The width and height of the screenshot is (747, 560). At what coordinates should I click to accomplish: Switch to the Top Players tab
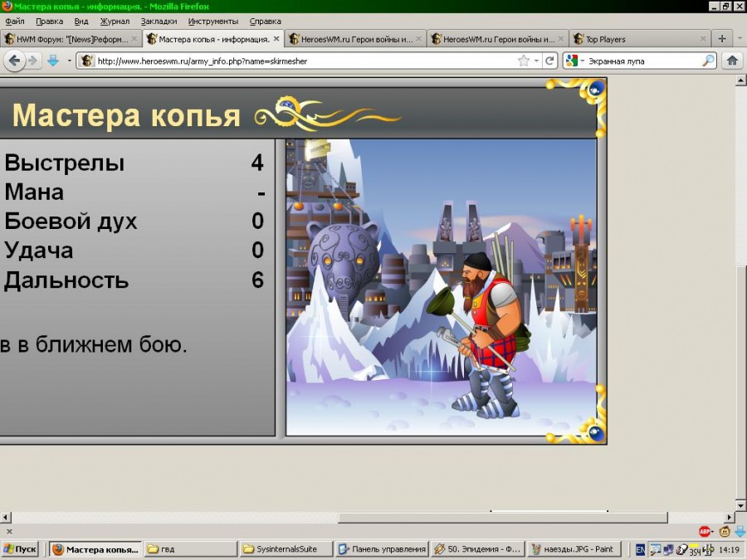click(x=640, y=39)
